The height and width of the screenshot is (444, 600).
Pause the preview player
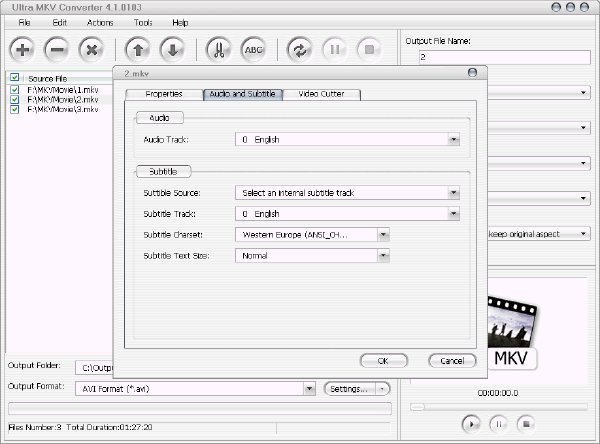click(499, 424)
